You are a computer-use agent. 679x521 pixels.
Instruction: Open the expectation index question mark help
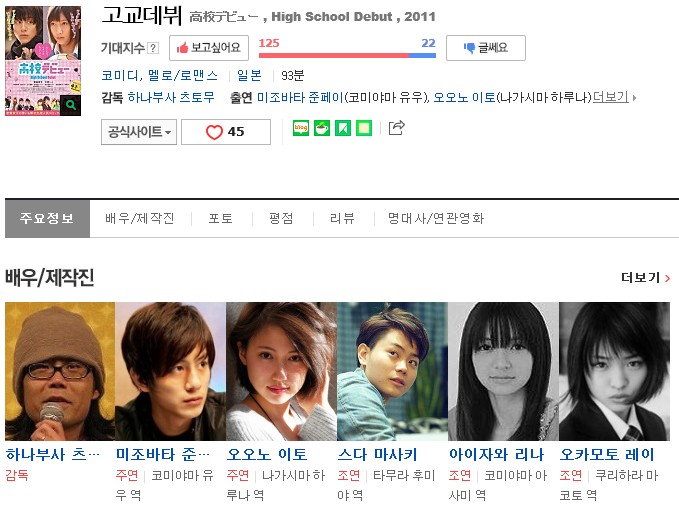153,48
